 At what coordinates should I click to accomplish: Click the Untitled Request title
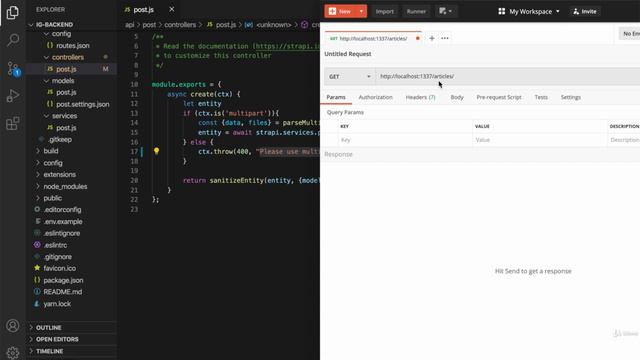pos(348,54)
